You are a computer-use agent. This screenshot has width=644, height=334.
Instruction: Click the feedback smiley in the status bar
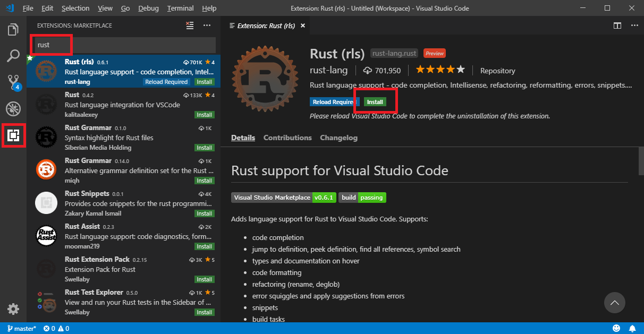click(616, 328)
